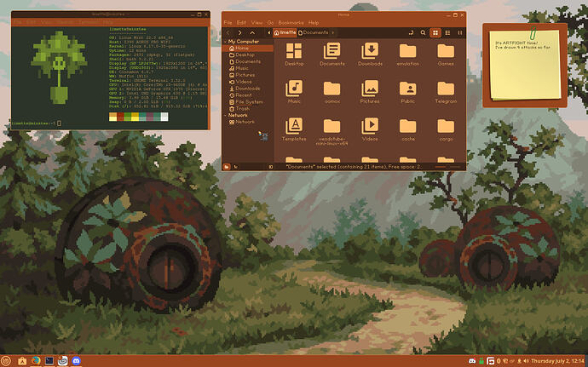Switch to list view
The image size is (588, 367).
tap(447, 32)
